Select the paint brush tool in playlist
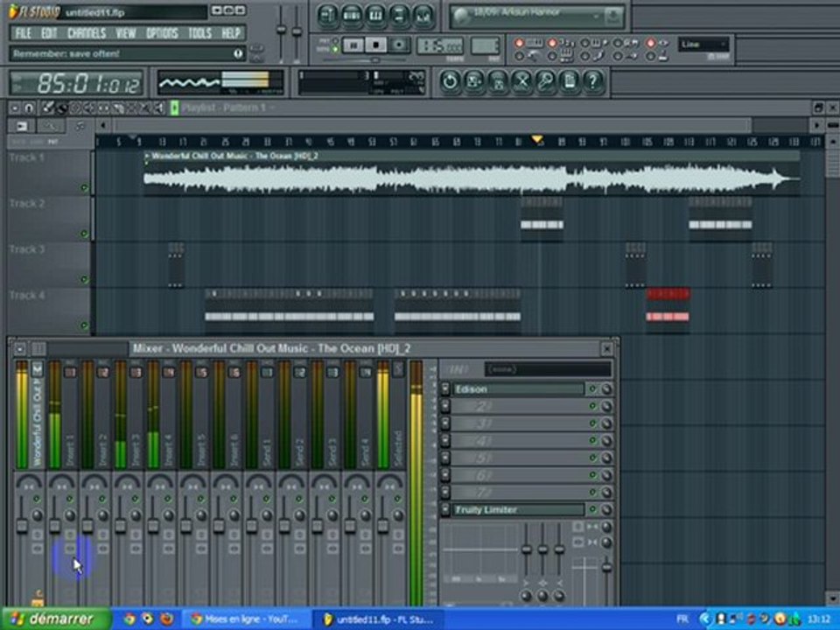The image size is (840, 630). (62, 108)
